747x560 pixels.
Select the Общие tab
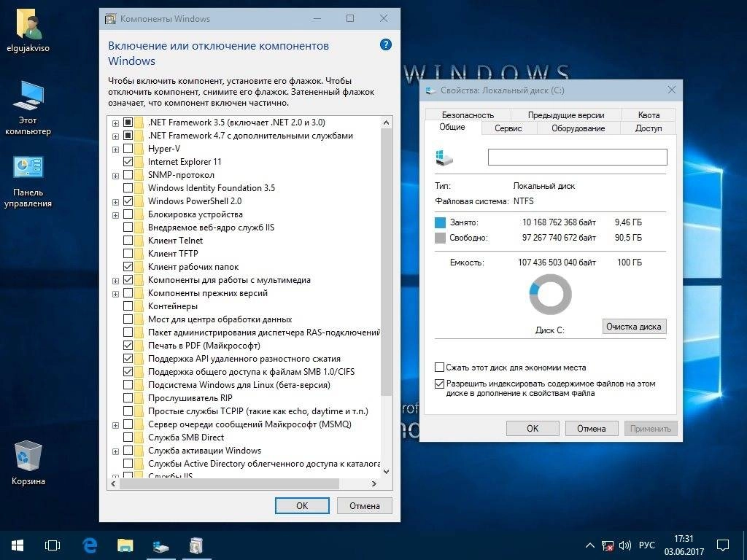(452, 127)
